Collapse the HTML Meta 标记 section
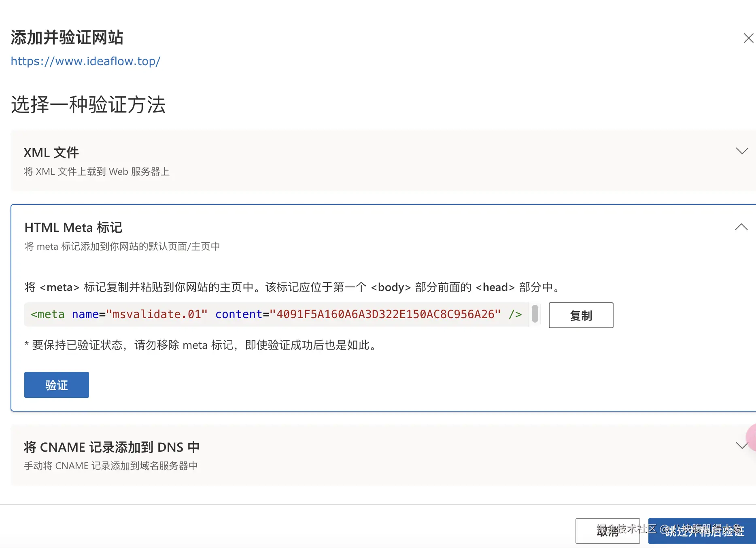Screen dimensions: 756x548 pos(741,227)
